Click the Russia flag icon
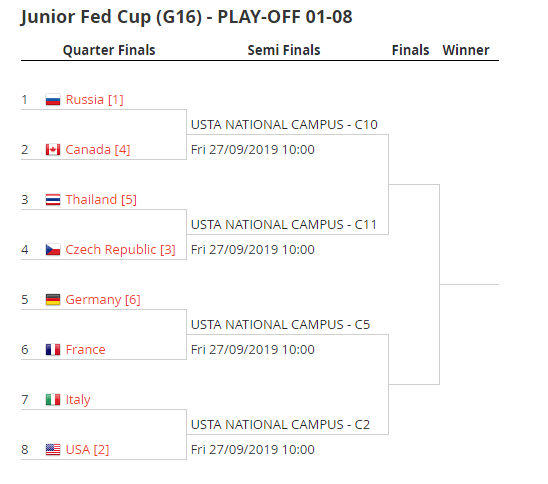Image resolution: width=548 pixels, height=484 pixels. 53,100
